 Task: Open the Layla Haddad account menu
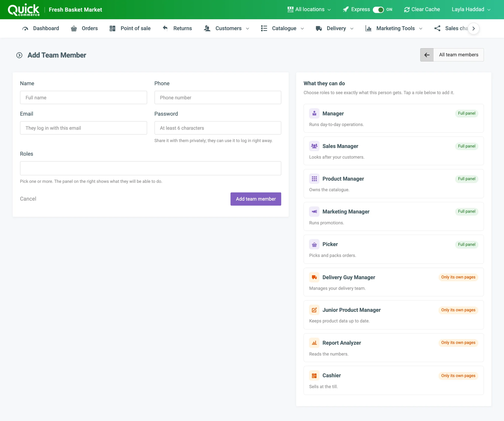tap(471, 9)
